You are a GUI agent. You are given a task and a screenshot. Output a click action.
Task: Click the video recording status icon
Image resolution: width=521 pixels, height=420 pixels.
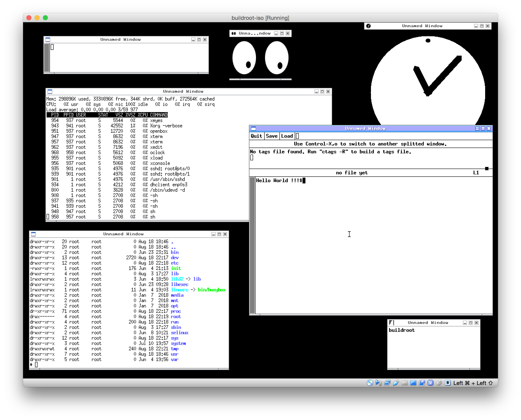coord(422,383)
